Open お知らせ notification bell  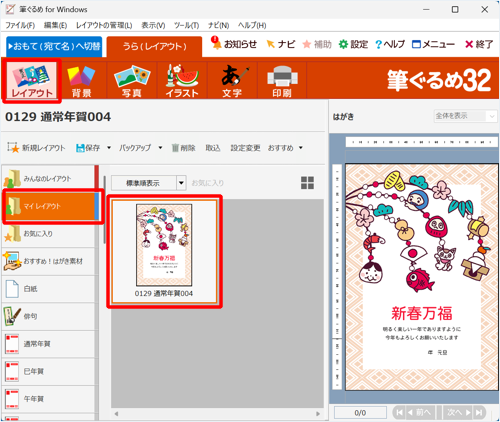point(234,44)
